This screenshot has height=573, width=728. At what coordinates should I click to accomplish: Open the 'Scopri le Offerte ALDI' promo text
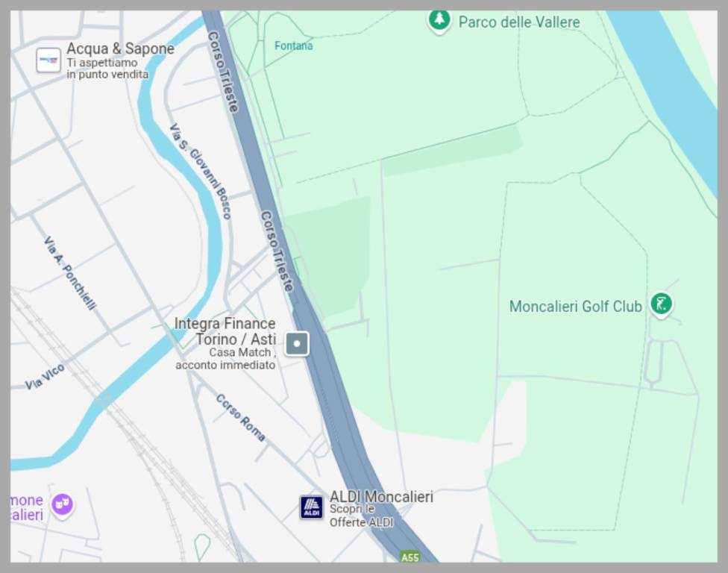click(x=361, y=516)
